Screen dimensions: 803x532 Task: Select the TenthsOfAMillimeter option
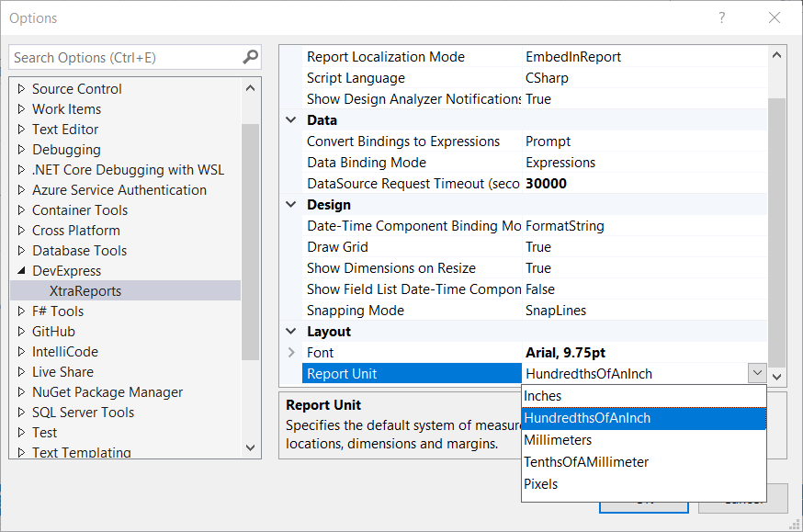pos(586,462)
